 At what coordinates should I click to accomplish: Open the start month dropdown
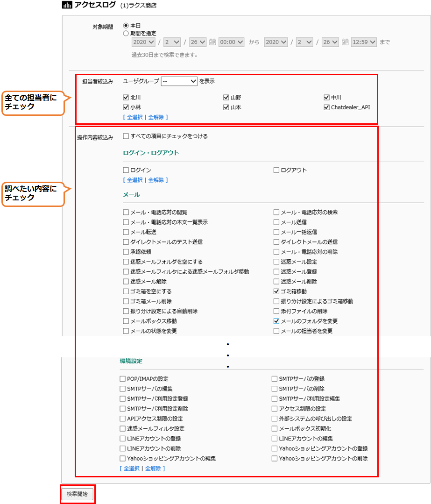point(172,42)
